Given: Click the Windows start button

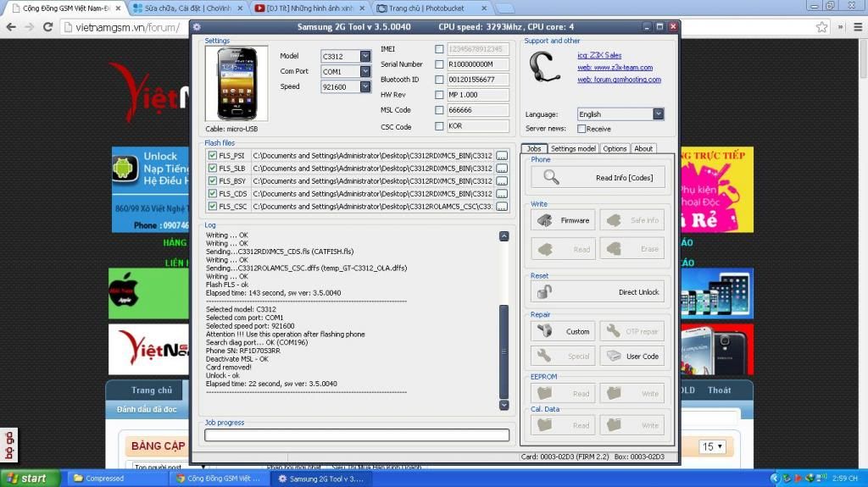Looking at the screenshot, I should point(30,479).
